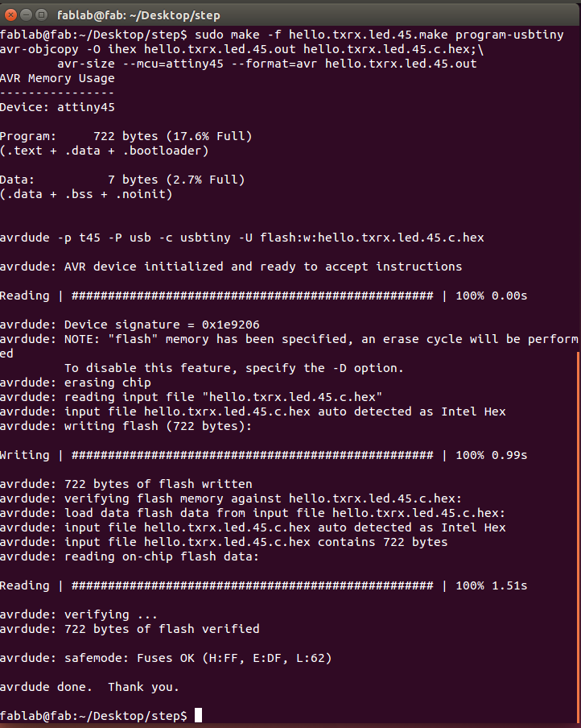This screenshot has height=728, width=581.
Task: Click the 'sudo make' command line
Action: pos(282,35)
